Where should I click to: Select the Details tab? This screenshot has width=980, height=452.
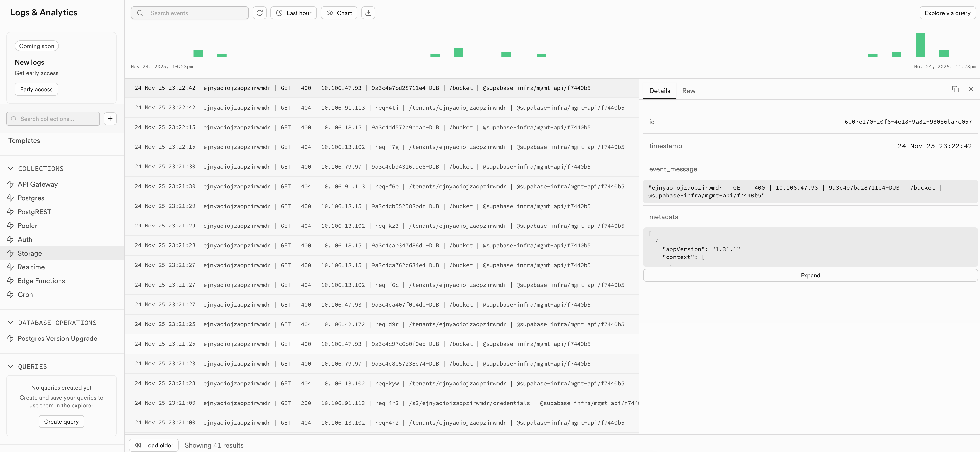coord(659,91)
